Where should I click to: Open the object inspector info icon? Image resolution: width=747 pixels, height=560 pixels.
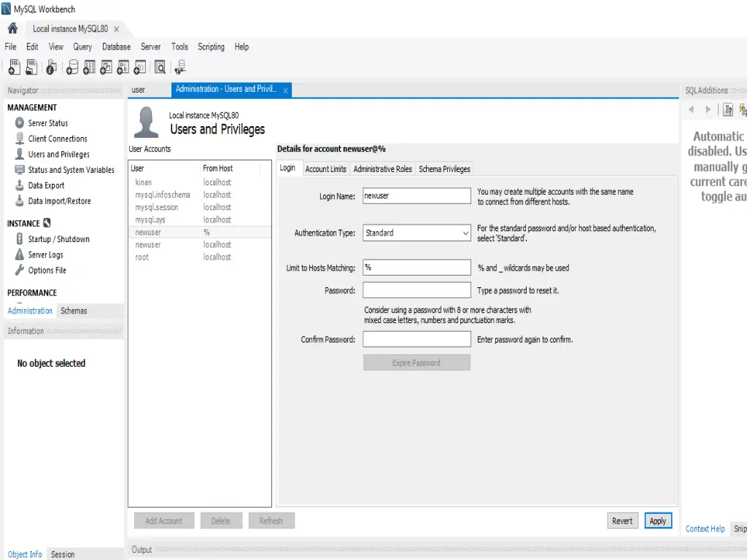coord(52,67)
